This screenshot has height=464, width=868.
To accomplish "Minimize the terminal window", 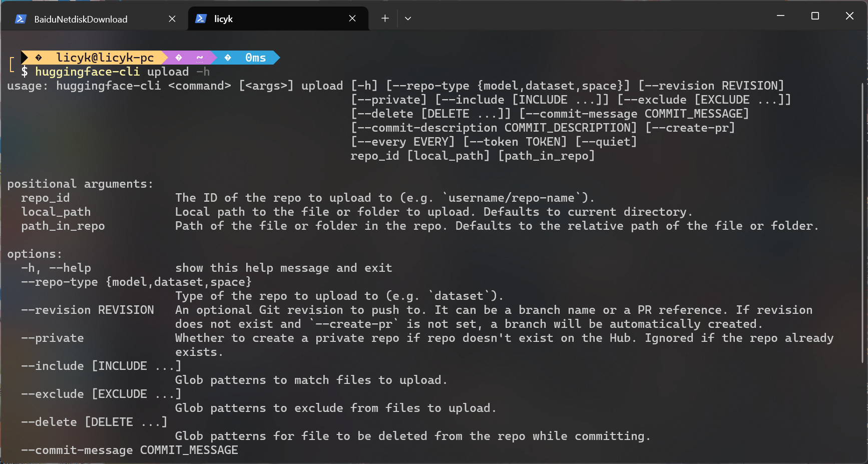I will [780, 16].
